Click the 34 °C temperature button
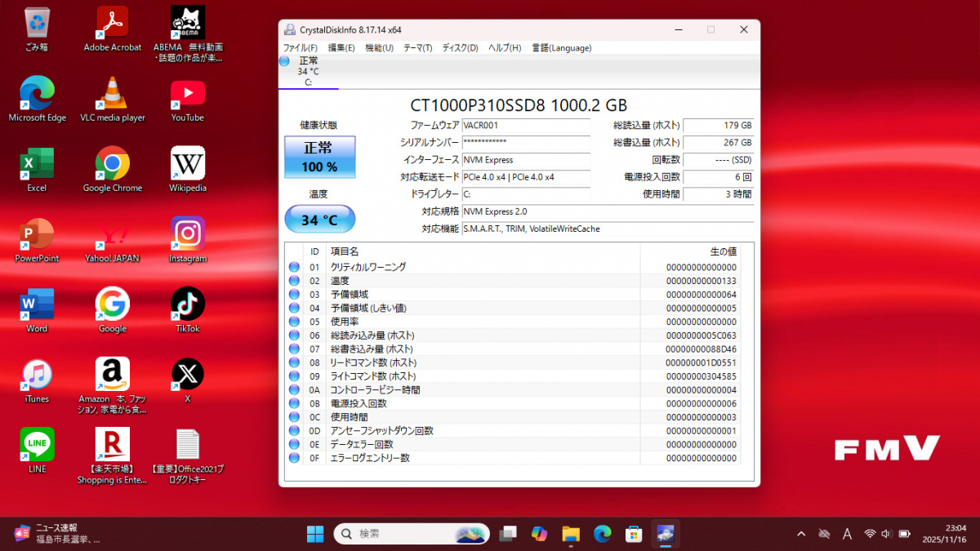This screenshot has height=551, width=980. (319, 220)
